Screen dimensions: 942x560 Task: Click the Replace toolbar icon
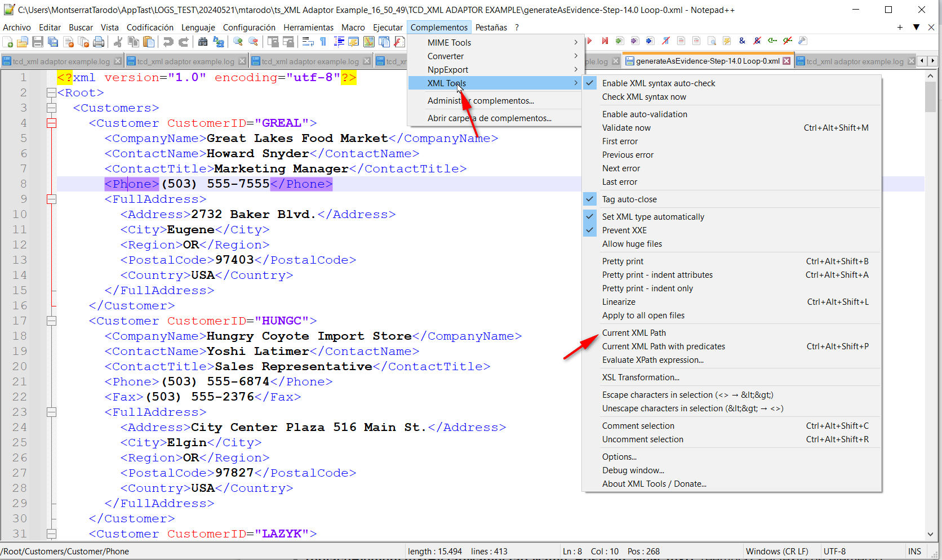click(219, 41)
